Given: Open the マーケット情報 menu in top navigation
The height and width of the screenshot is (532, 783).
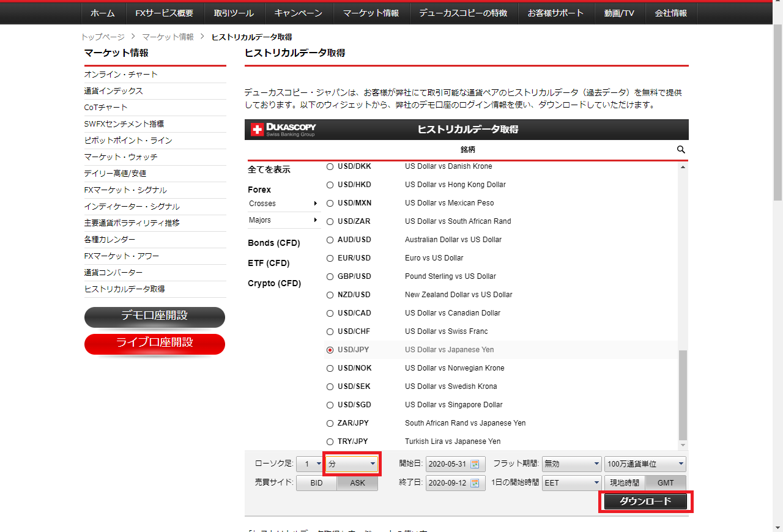Looking at the screenshot, I should (x=370, y=12).
